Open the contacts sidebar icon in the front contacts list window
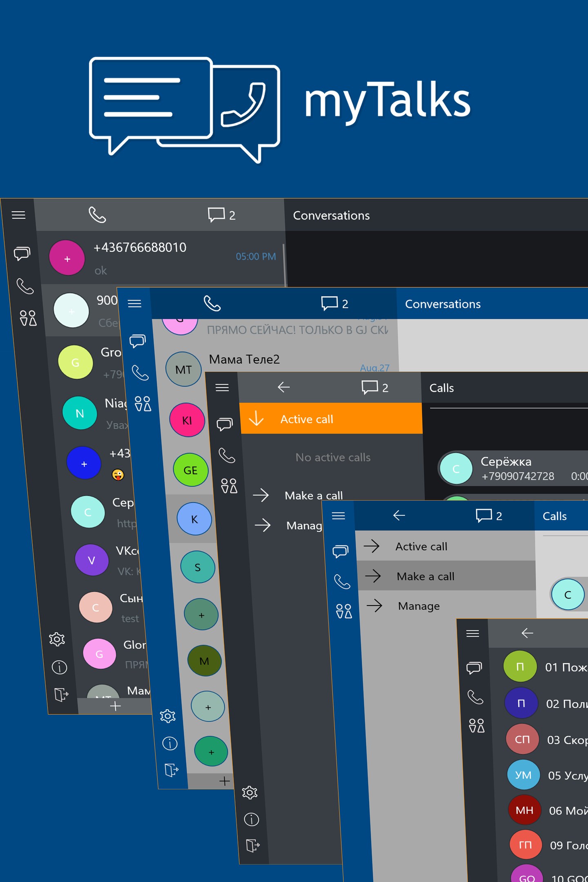Viewport: 588px width, 882px height. 477,726
